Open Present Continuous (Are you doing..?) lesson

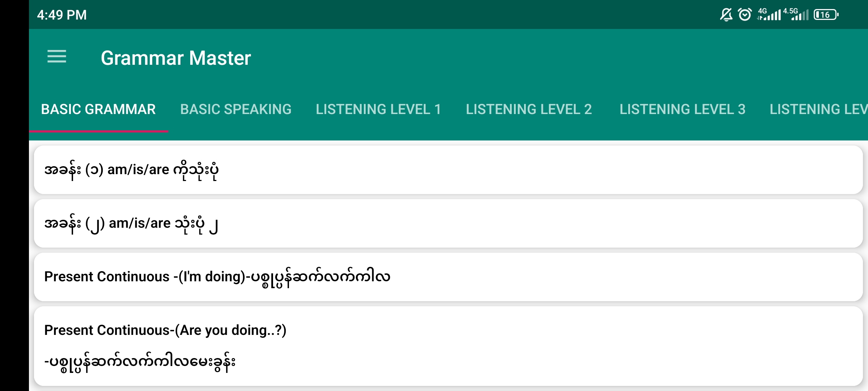(448, 346)
